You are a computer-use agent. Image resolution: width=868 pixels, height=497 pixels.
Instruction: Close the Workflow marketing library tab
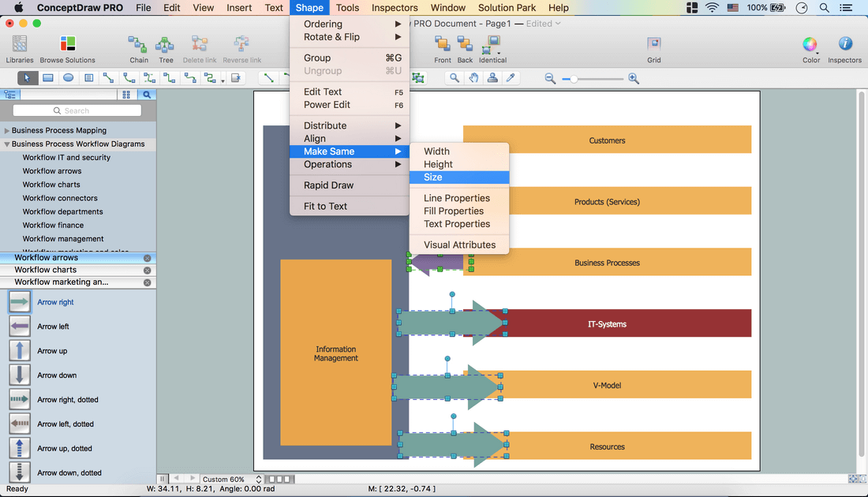(148, 282)
